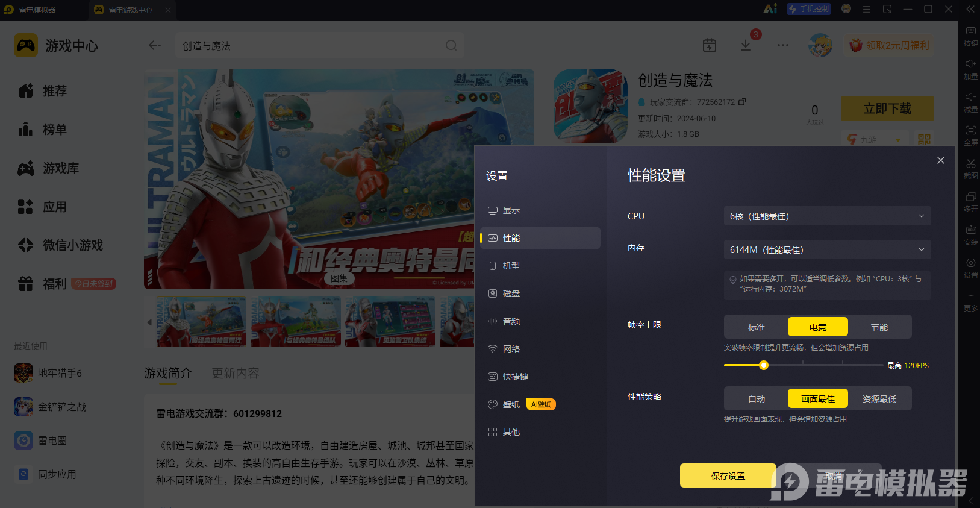Set performance strategy to 自动
This screenshot has width=980, height=508.
click(757, 398)
